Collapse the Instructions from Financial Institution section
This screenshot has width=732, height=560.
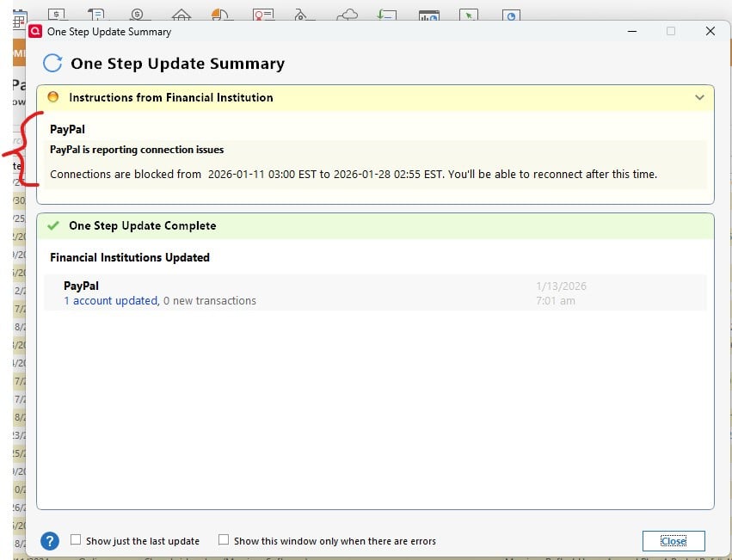[699, 97]
